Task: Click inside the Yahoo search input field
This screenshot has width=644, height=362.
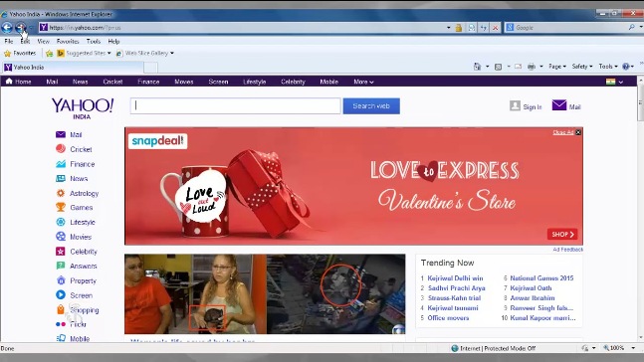Action: click(x=235, y=105)
